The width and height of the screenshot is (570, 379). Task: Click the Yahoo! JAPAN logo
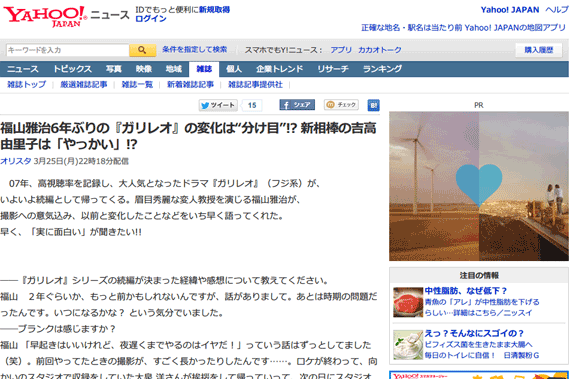[45, 16]
